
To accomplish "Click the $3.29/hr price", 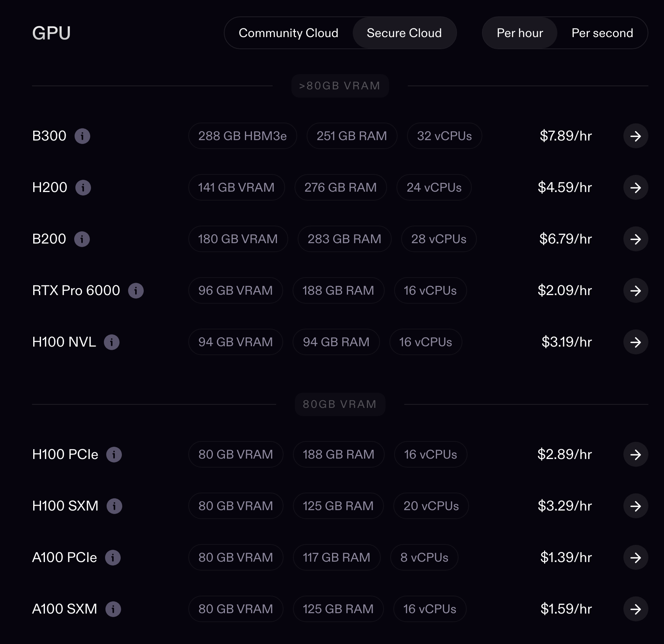I will pyautogui.click(x=565, y=506).
